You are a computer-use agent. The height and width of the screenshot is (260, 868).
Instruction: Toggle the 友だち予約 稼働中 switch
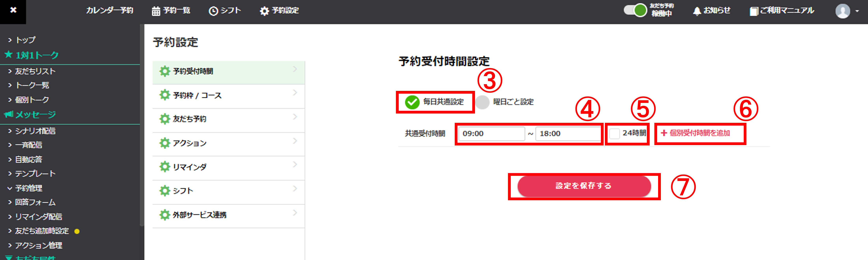[635, 10]
